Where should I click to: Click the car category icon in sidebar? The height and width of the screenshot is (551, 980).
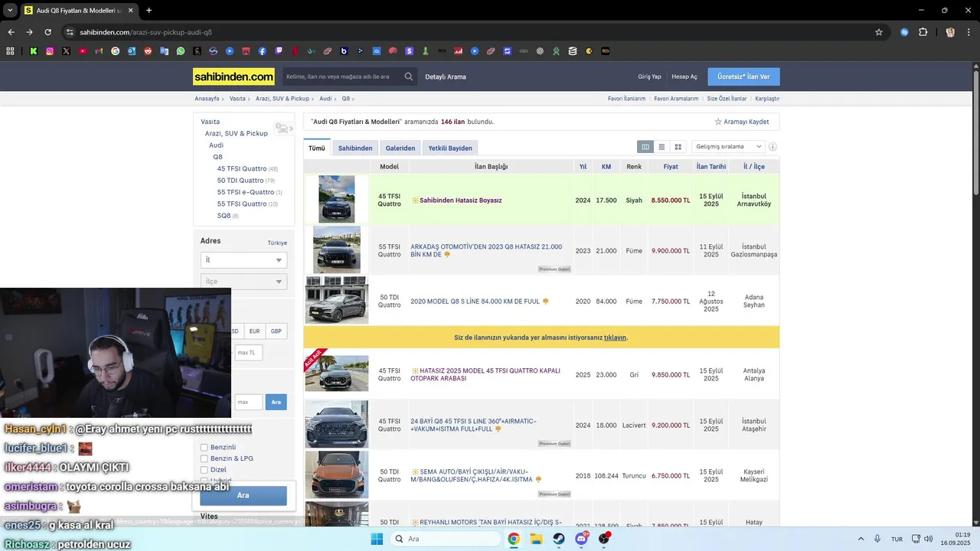(x=283, y=129)
